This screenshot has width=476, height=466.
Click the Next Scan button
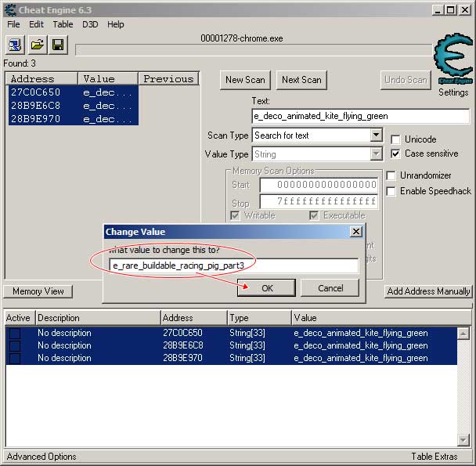pos(301,80)
